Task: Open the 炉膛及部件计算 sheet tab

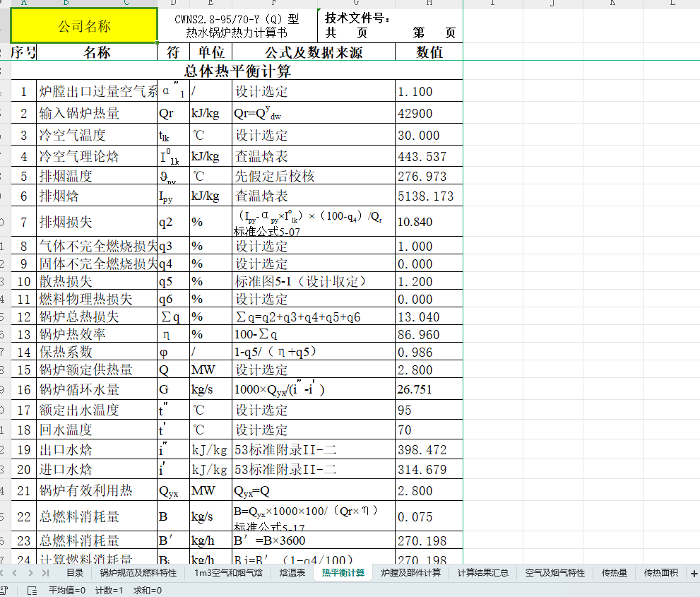Action: pyautogui.click(x=410, y=573)
